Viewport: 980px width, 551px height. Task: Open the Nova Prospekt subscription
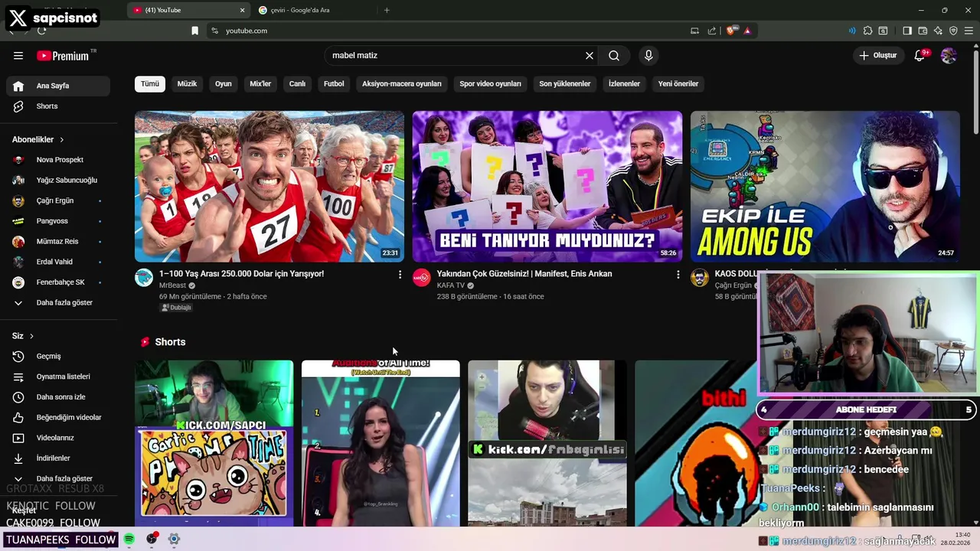pos(58,160)
